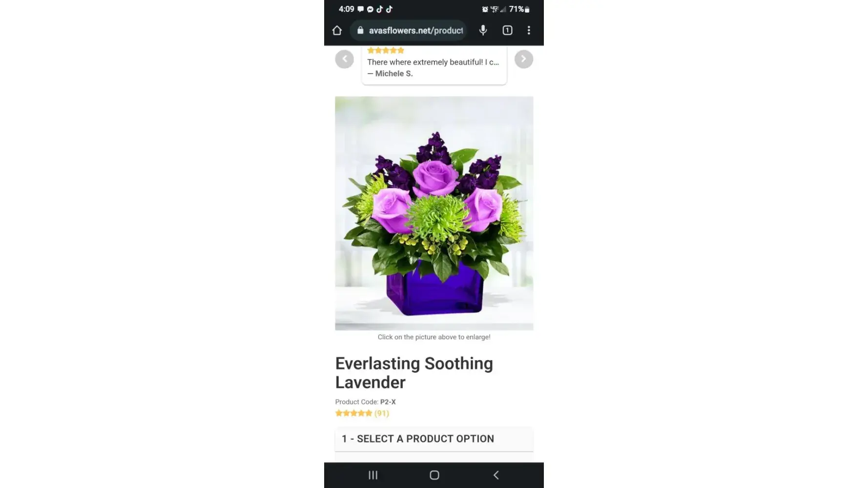Tap the Android back navigation arrow
The image size is (868, 488).
496,475
